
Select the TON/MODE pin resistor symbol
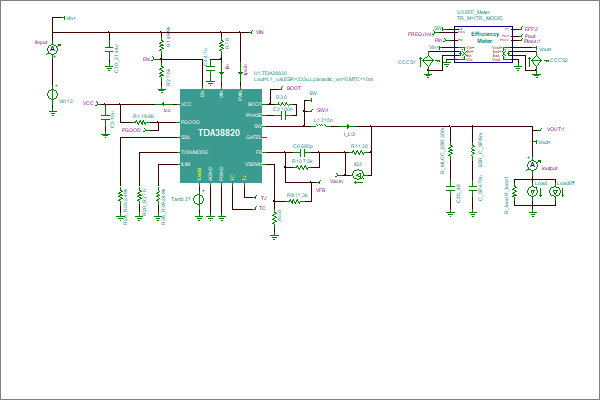point(140,196)
